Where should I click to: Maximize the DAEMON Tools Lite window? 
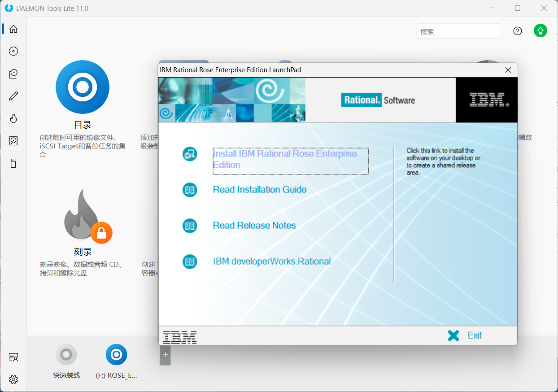click(x=518, y=8)
